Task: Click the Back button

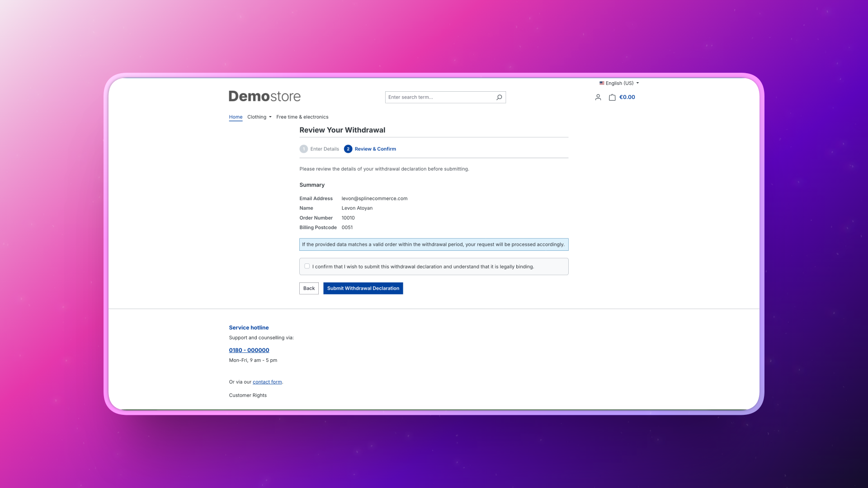Action: coord(309,288)
